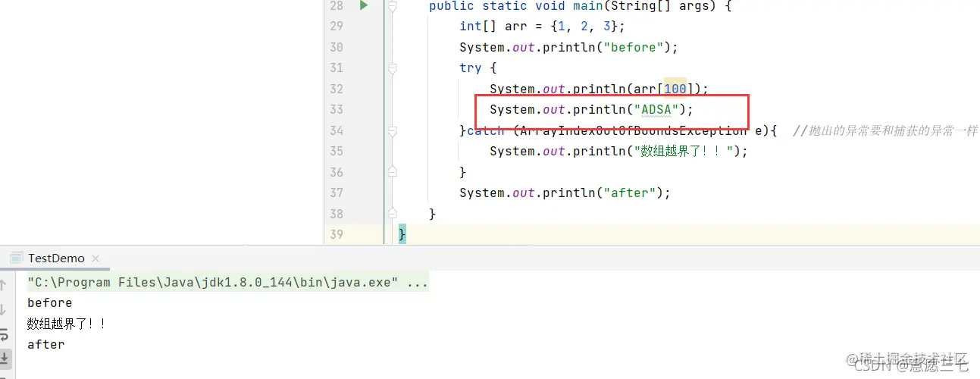Image resolution: width=980 pixels, height=379 pixels.
Task: Click the up arrow in Run panel
Action: coord(4,286)
